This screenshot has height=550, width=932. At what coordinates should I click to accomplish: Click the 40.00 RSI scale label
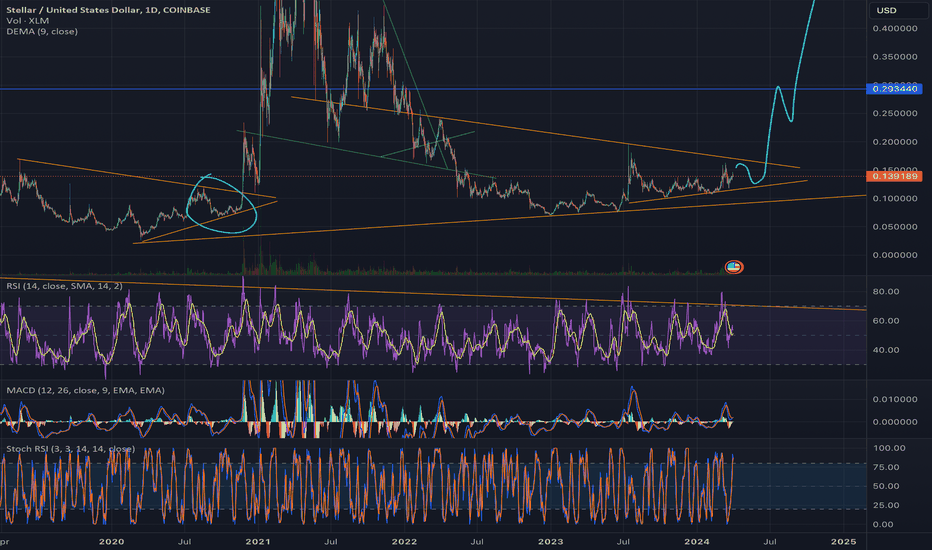pyautogui.click(x=886, y=350)
